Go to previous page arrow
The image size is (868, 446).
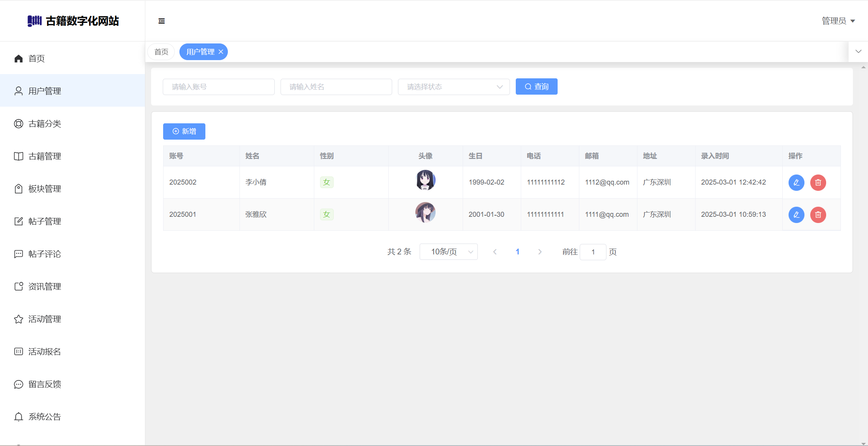point(495,252)
